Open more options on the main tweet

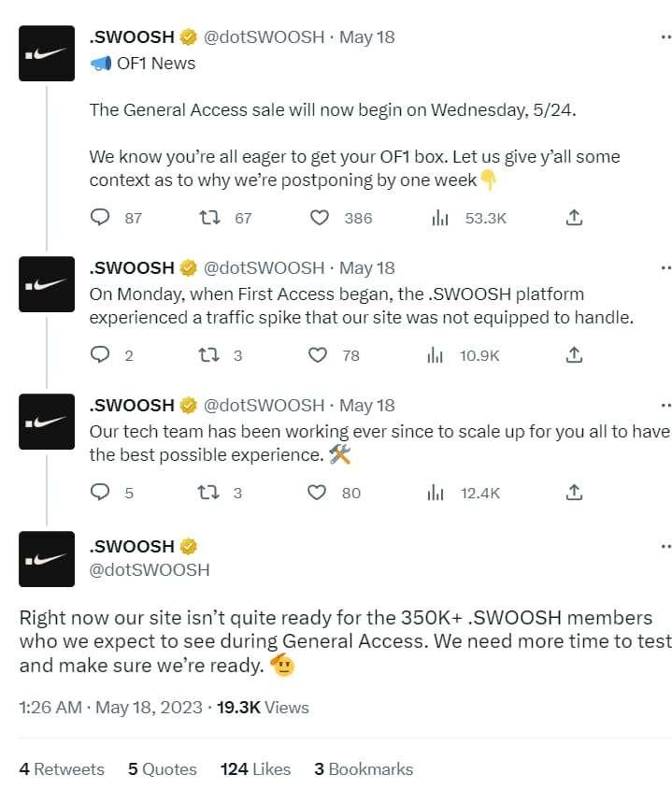click(666, 546)
